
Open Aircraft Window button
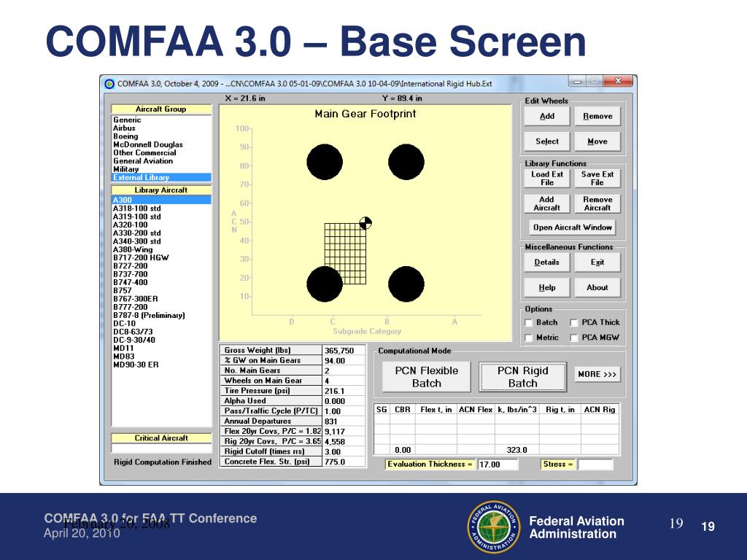coord(572,227)
